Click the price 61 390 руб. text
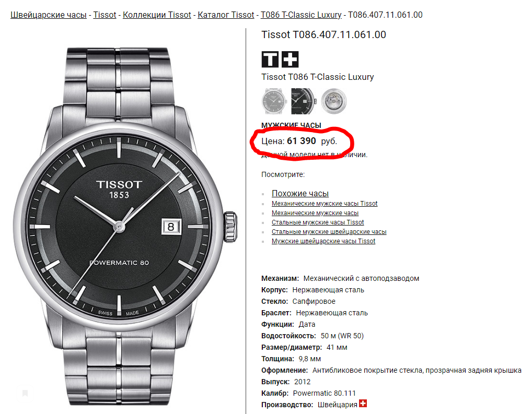Image resolution: width=532 pixels, height=414 pixels. pyautogui.click(x=299, y=141)
